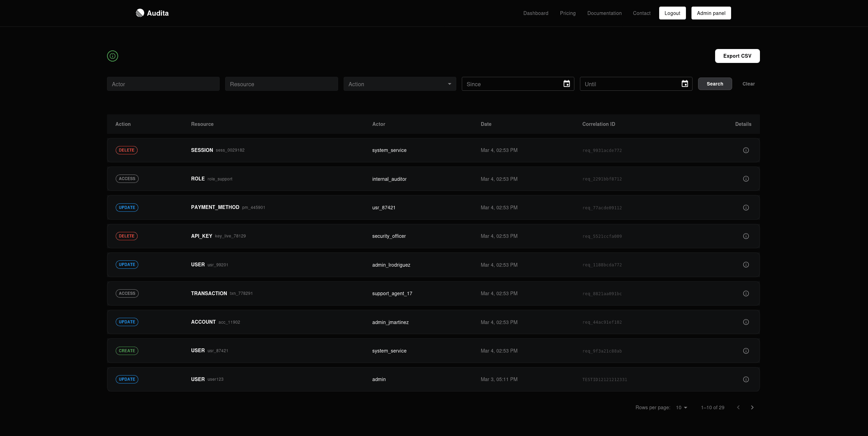
Task: Click the DELETE badge on the SESSION row
Action: coord(126,150)
